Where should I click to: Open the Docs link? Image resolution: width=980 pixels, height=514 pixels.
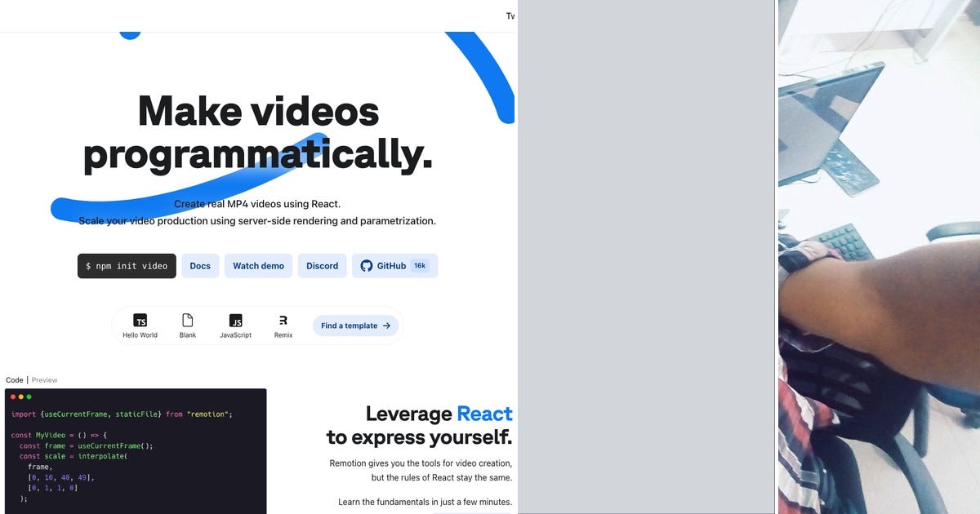coord(200,266)
